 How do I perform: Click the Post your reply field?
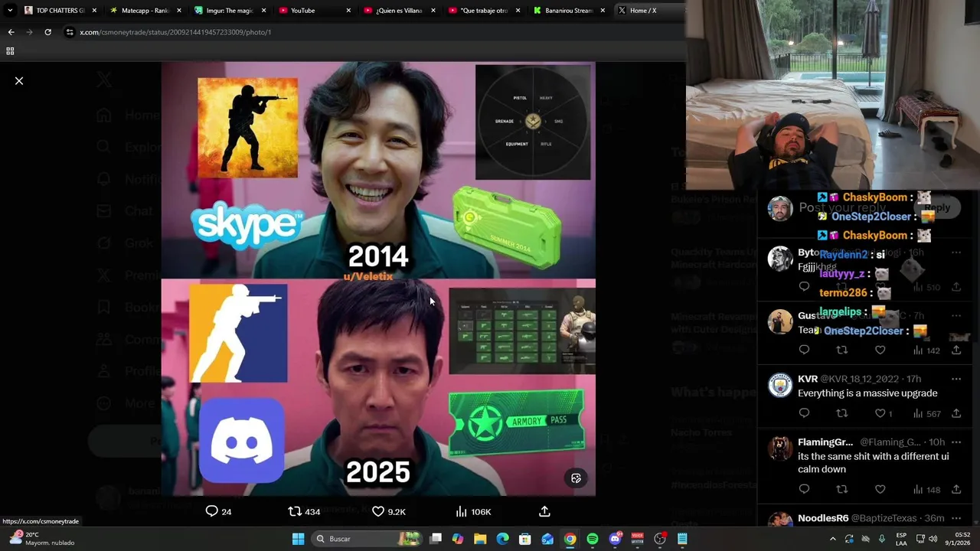842,207
